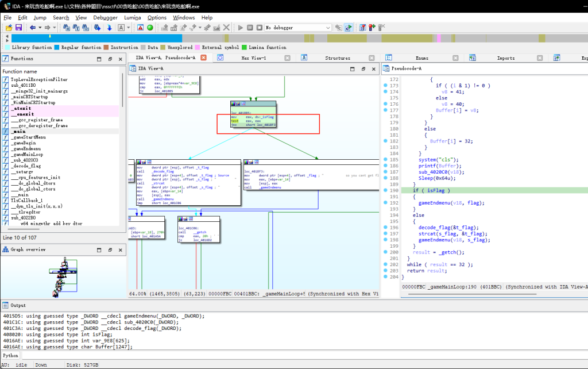This screenshot has height=369, width=588.
Task: Click the first binoculars search icon
Action: [67, 28]
